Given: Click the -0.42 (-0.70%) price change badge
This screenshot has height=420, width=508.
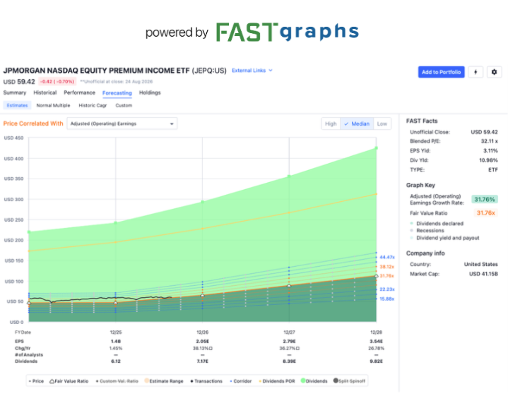Looking at the screenshot, I should click(57, 82).
